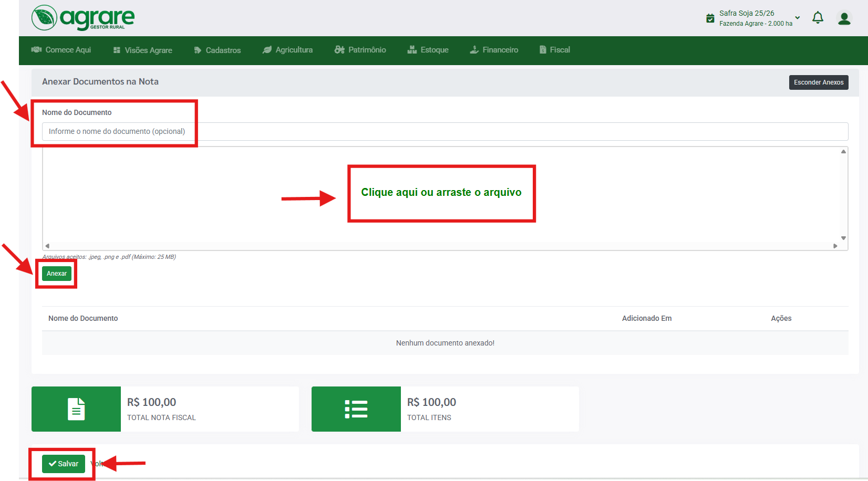Open the notifications bell

[x=818, y=18]
